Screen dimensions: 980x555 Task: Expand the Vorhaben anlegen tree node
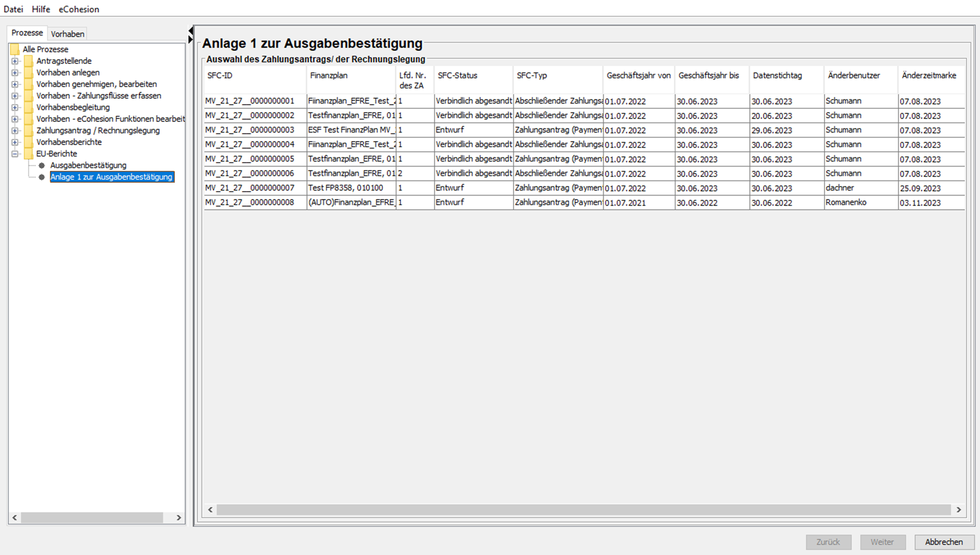tap(15, 73)
